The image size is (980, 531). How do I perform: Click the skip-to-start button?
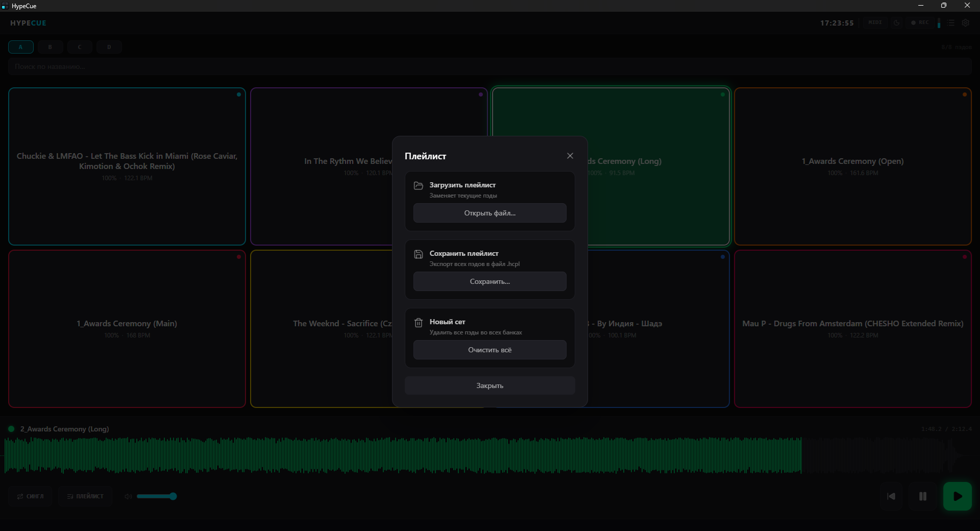tap(891, 496)
